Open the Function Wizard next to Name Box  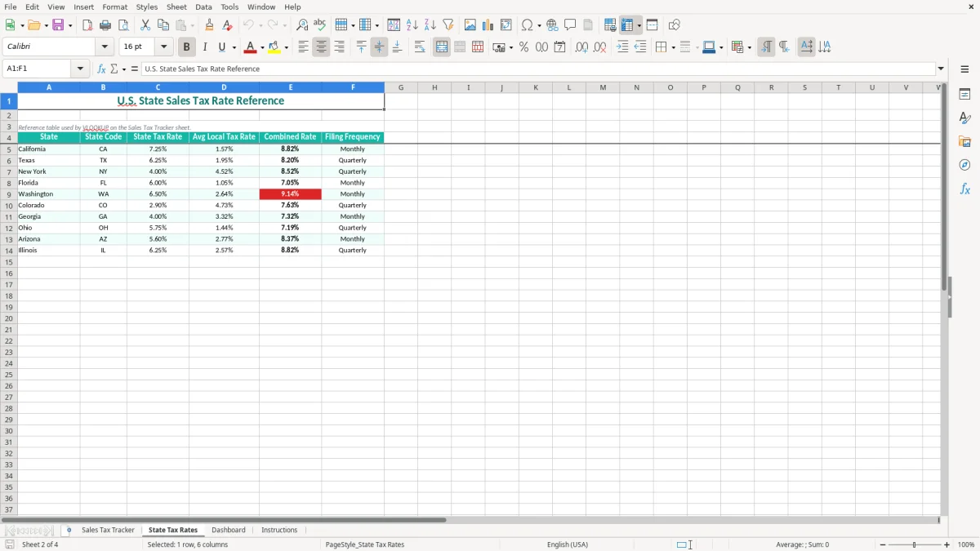point(101,69)
